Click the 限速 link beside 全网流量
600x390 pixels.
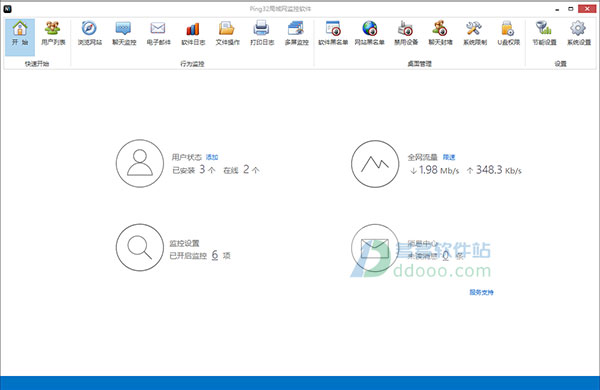click(x=449, y=157)
